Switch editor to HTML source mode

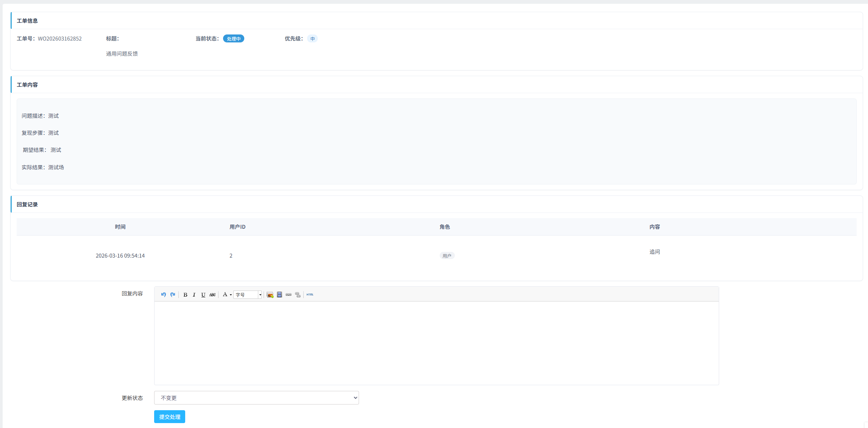coord(310,295)
